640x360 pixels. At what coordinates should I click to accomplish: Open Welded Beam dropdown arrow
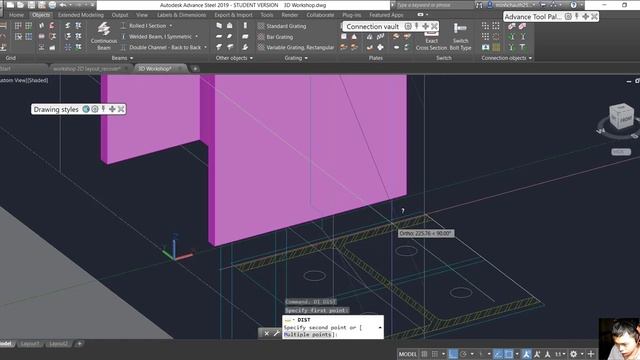(196, 37)
